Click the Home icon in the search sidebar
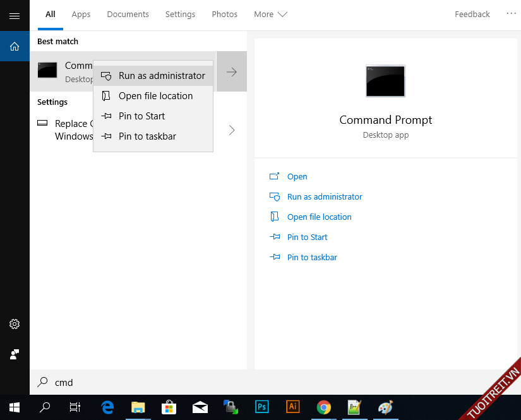 point(15,46)
